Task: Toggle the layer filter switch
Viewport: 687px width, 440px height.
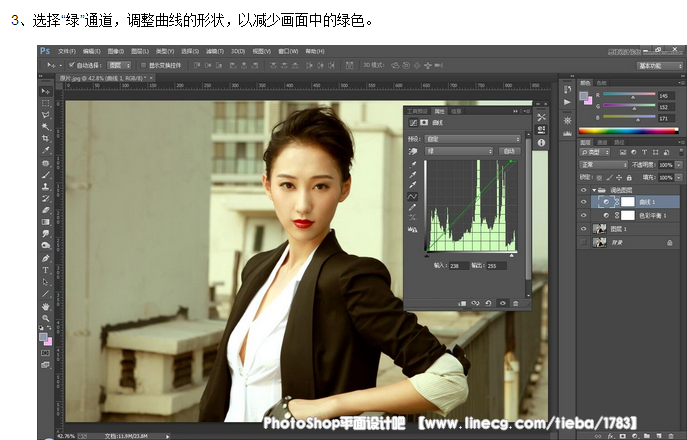Action: (681, 152)
